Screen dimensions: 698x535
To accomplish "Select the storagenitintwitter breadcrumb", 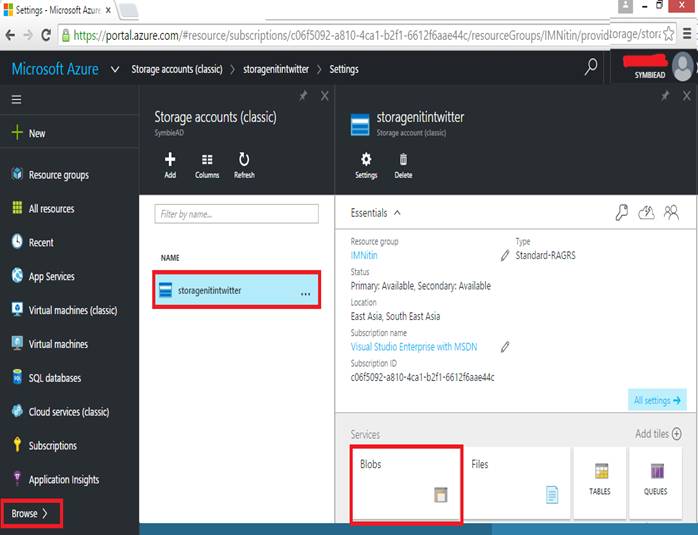I will 276,69.
